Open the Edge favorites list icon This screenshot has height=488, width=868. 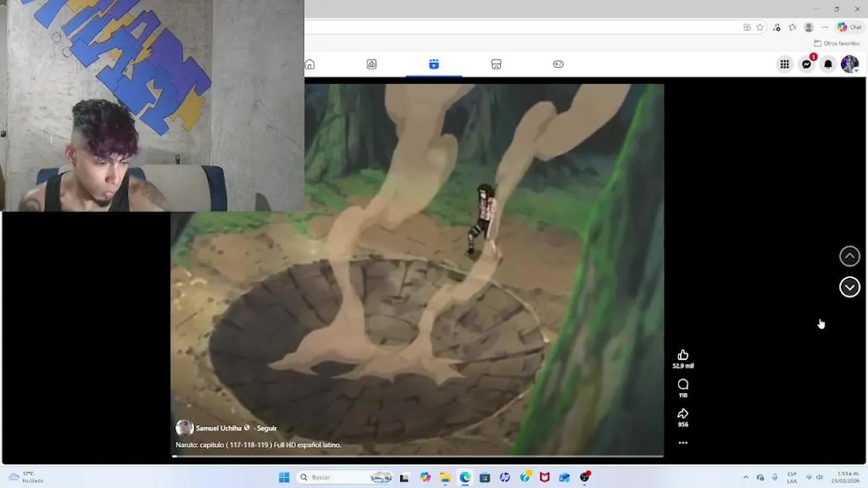click(792, 27)
